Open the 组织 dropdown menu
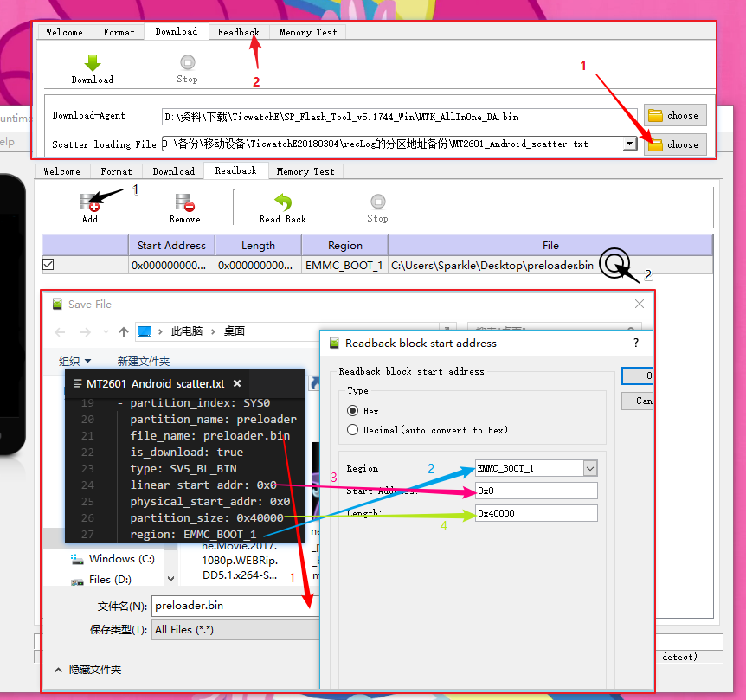This screenshot has height=700, width=746. [74, 362]
